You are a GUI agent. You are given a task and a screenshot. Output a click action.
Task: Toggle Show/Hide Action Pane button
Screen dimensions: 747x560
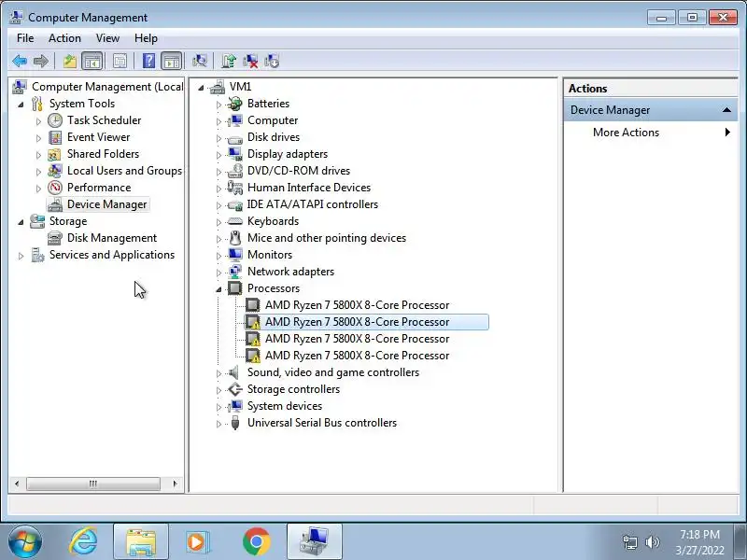[x=172, y=61]
